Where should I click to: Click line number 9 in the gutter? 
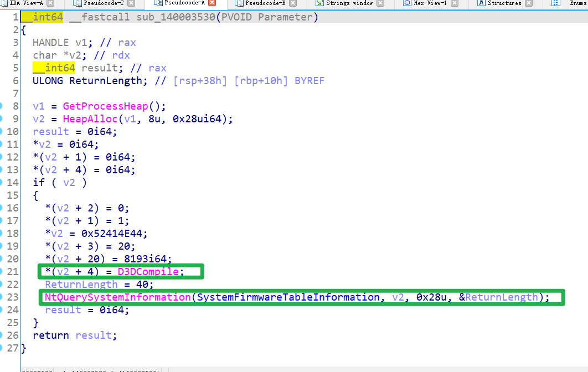[x=16, y=119]
